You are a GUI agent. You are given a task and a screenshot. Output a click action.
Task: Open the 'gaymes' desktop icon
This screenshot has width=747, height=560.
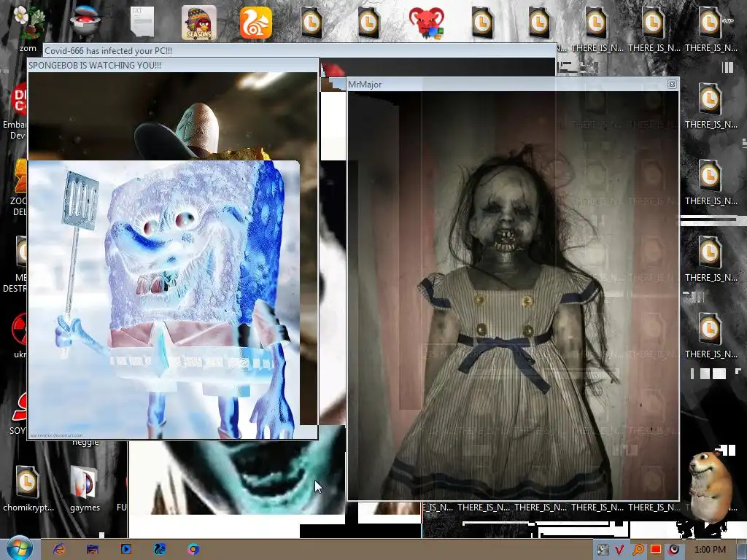(85, 488)
